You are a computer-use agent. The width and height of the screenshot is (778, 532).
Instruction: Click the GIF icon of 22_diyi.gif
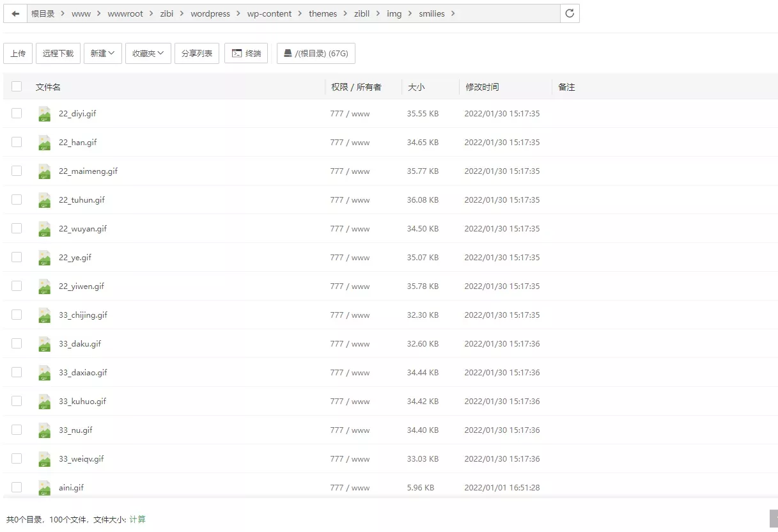[44, 114]
